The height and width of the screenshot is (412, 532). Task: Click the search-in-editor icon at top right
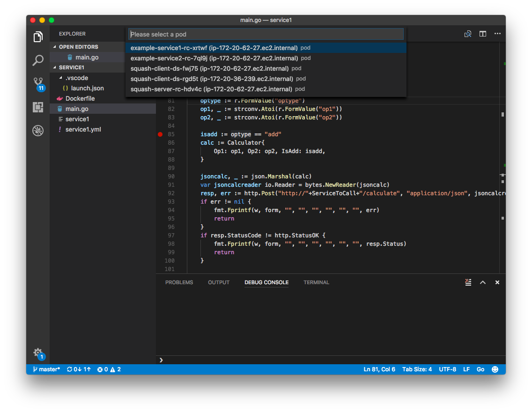(468, 34)
